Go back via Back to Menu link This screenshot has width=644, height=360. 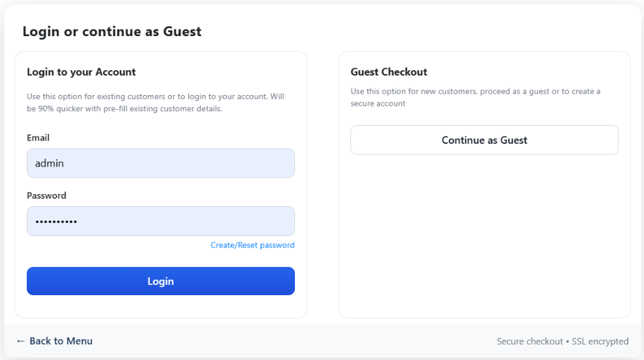[x=61, y=341]
